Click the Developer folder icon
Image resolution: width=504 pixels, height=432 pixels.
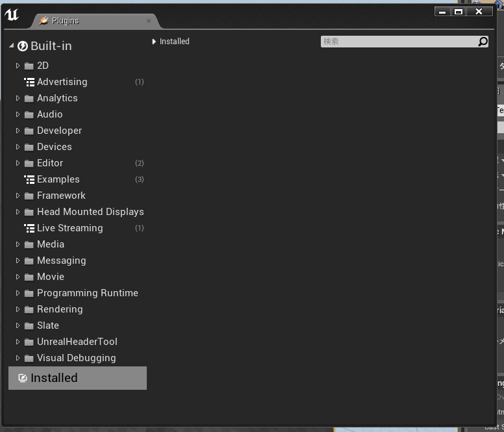tap(29, 131)
